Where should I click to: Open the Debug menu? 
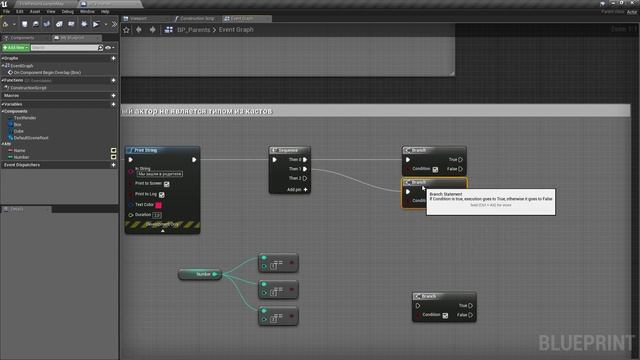click(x=68, y=11)
